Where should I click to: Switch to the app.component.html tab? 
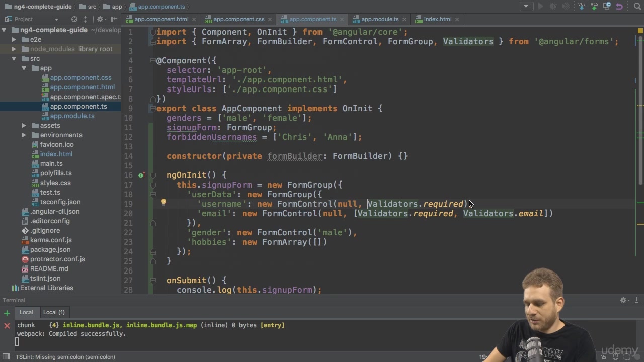161,19
